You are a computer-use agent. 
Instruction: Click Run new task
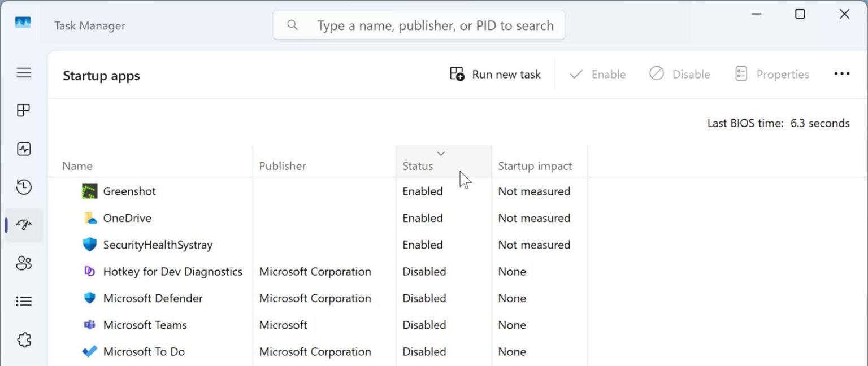click(495, 73)
